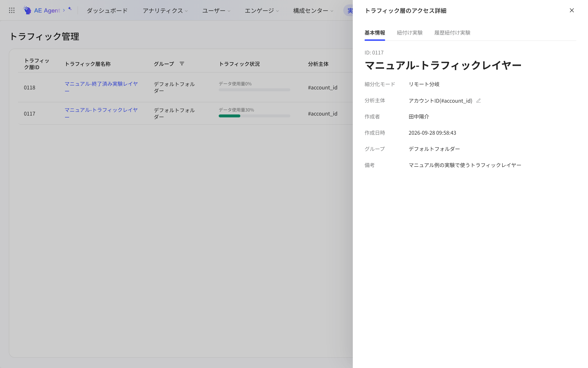
Task: Click the traffic layer ID 0117 cell
Action: pos(29,114)
